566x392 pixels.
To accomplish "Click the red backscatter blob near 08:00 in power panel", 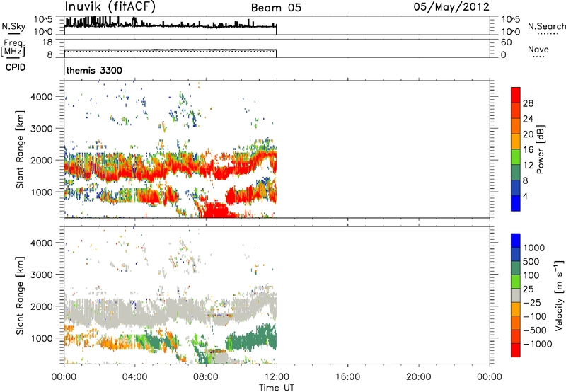I will tap(216, 210).
